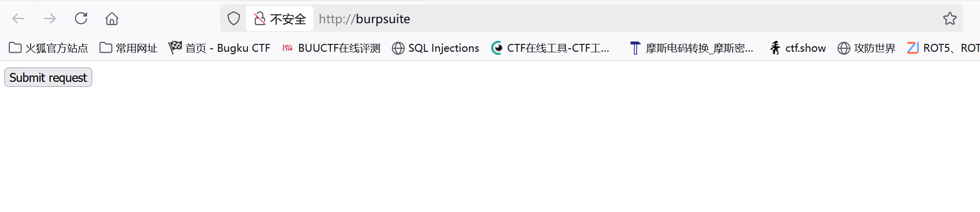Click the burpsuite URL address field
The height and width of the screenshot is (212, 980).
pyautogui.click(x=591, y=19)
